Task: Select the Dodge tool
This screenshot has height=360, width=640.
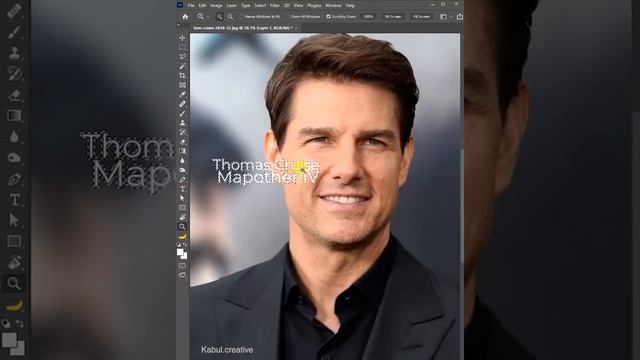Action: pyautogui.click(x=182, y=170)
